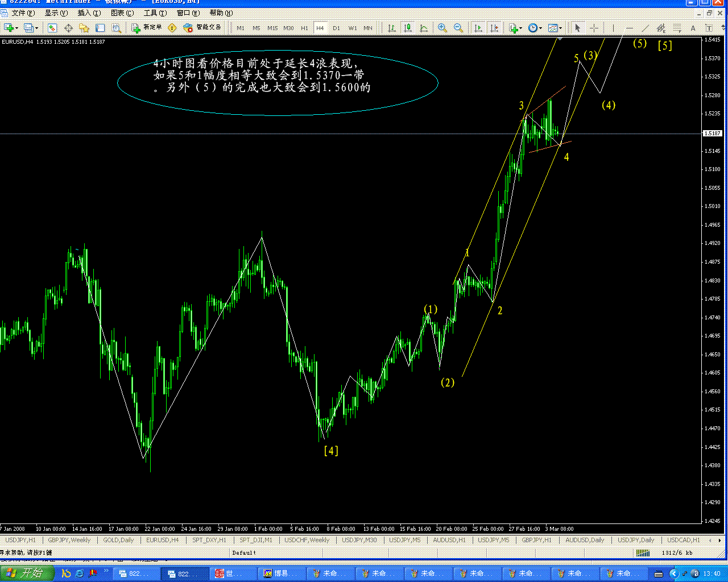Image resolution: width=728 pixels, height=582 pixels.
Task: Click the Periods clock icon
Action: (x=532, y=27)
